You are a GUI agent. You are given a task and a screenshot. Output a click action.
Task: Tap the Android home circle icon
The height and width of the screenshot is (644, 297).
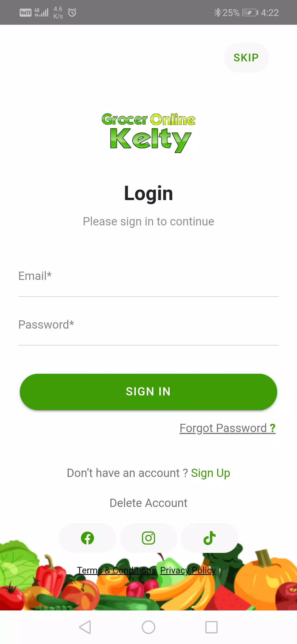(148, 627)
